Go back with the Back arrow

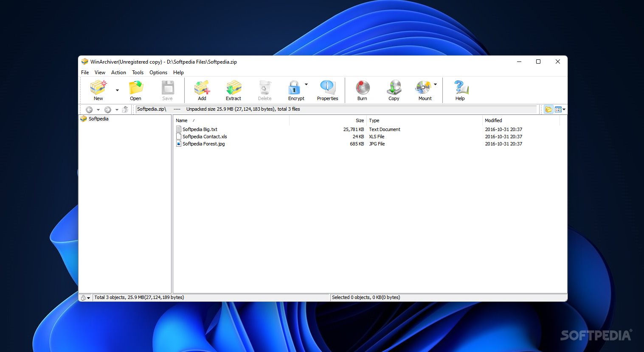(89, 109)
